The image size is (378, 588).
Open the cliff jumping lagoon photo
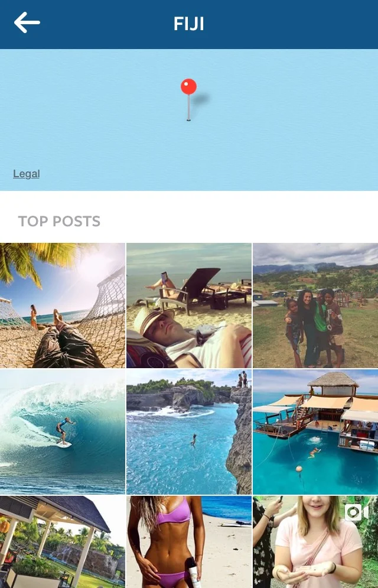189,431
